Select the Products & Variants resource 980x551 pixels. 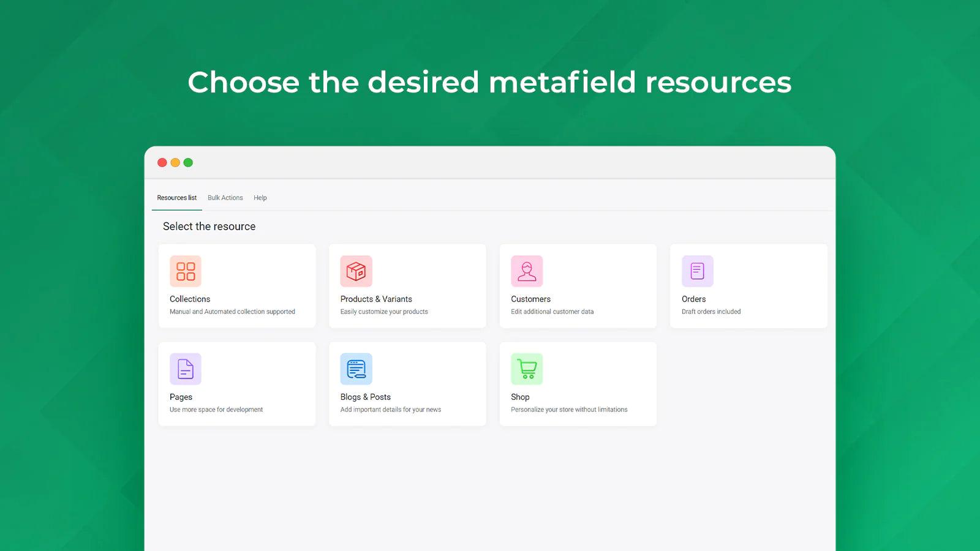pyautogui.click(x=407, y=285)
